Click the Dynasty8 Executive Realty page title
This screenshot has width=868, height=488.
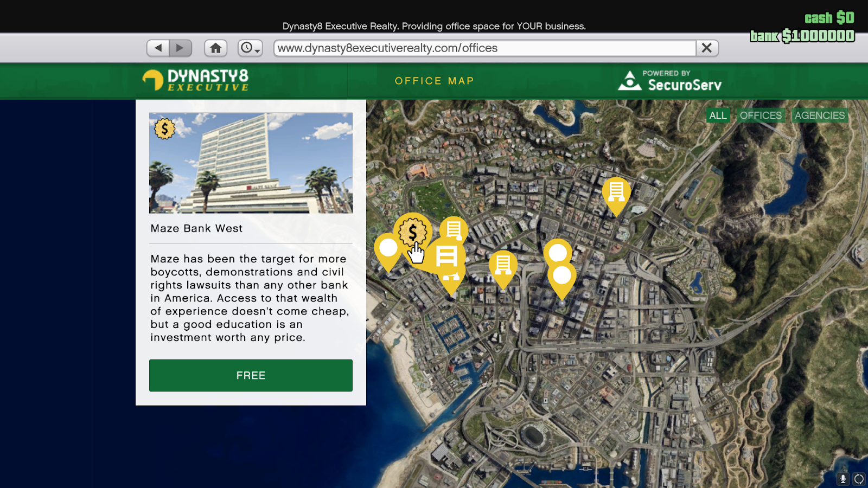[x=434, y=26]
